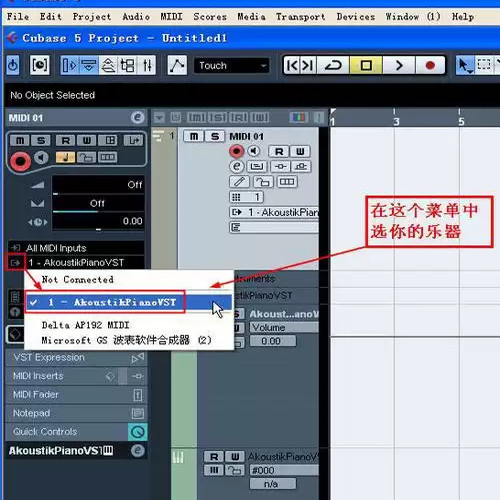Open the output routing 1 - AkoustikPianoVST field
The width and height of the screenshot is (500, 500).
76,263
